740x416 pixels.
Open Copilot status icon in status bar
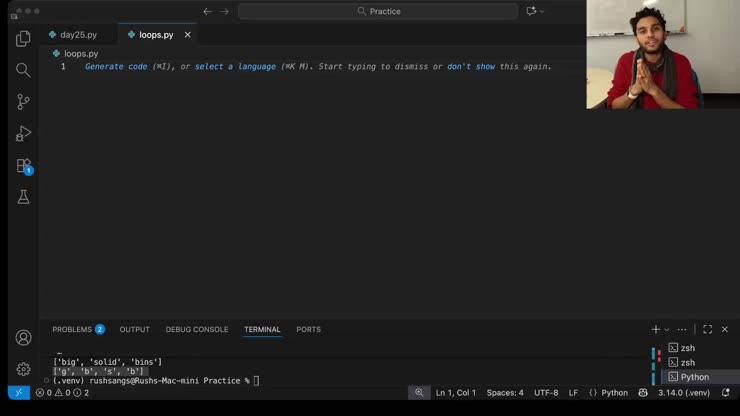643,393
